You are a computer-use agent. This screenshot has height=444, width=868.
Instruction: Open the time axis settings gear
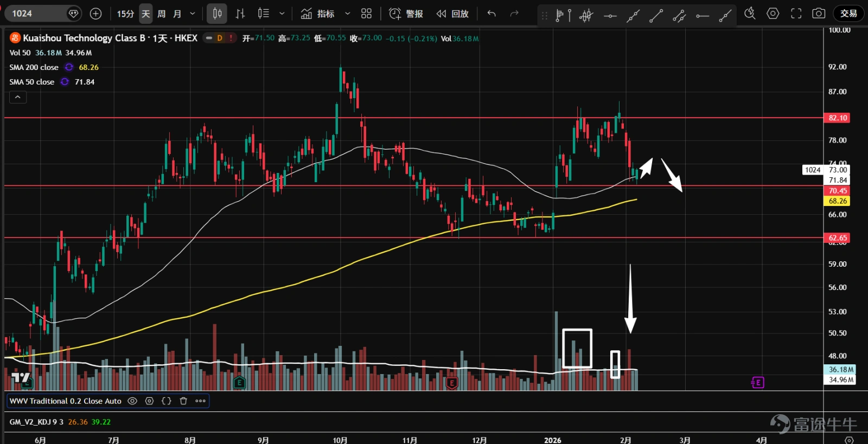[x=849, y=440]
